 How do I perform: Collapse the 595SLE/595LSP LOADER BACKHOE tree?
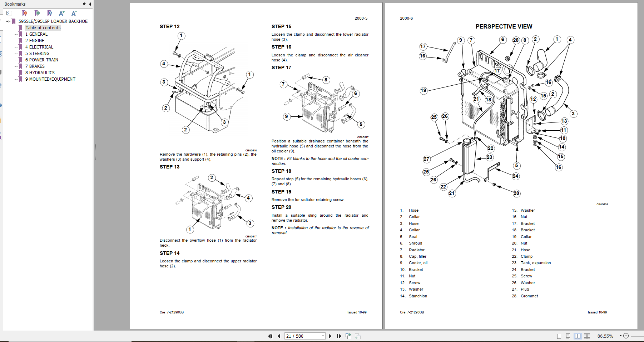8,21
